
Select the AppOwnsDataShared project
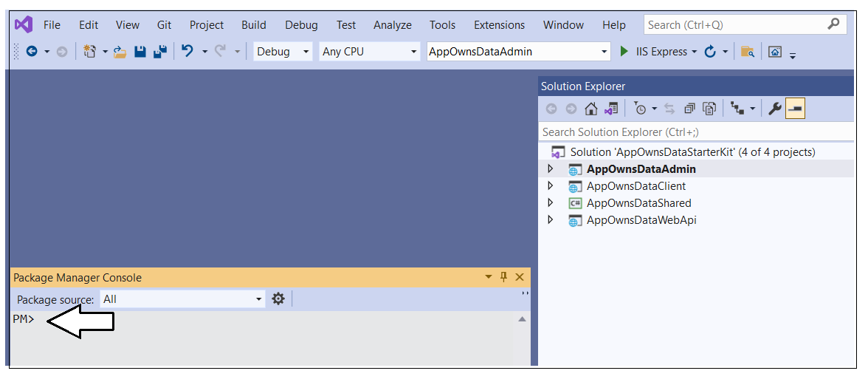[639, 203]
